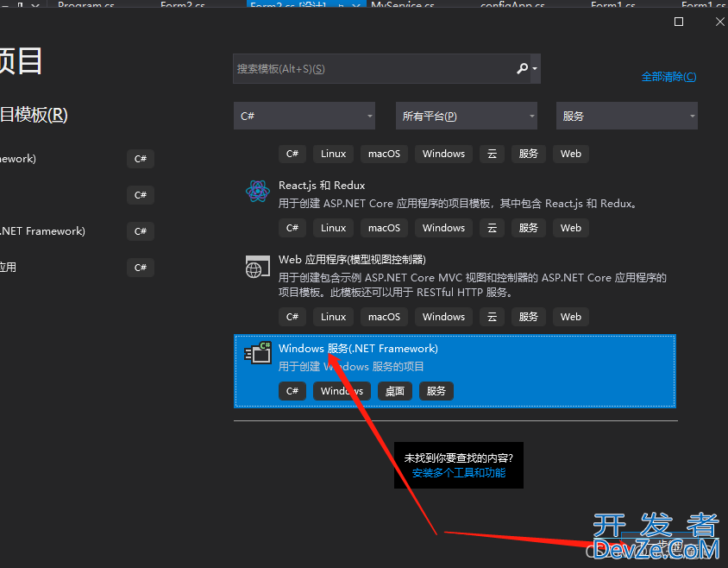Select the Windows 服务(.NET Framework) template
The height and width of the screenshot is (568, 728).
click(x=358, y=349)
